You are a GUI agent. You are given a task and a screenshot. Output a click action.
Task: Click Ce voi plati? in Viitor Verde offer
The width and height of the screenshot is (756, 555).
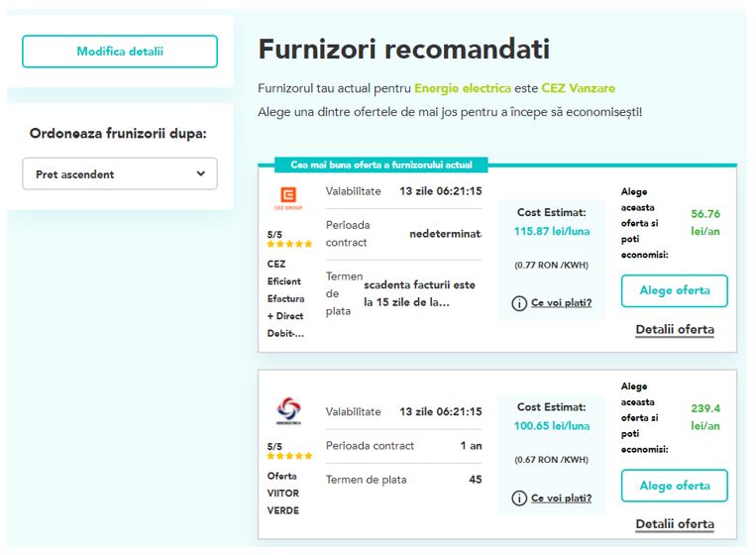tap(561, 499)
